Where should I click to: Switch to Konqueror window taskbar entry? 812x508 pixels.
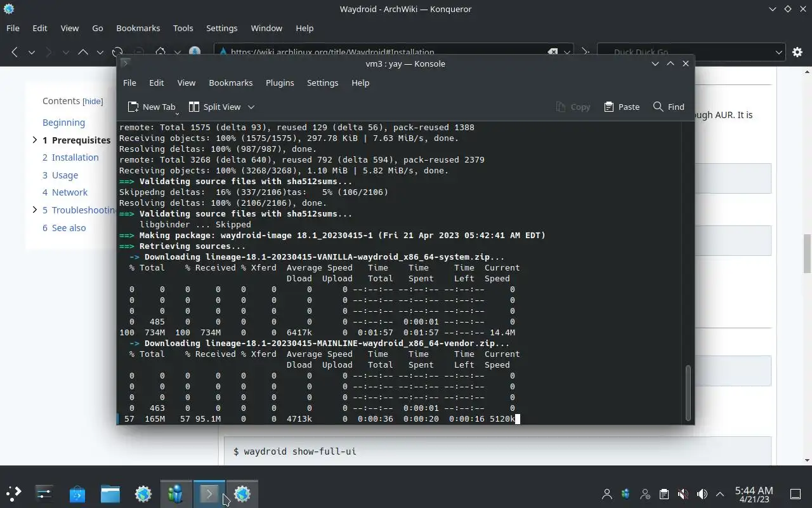[242, 493]
